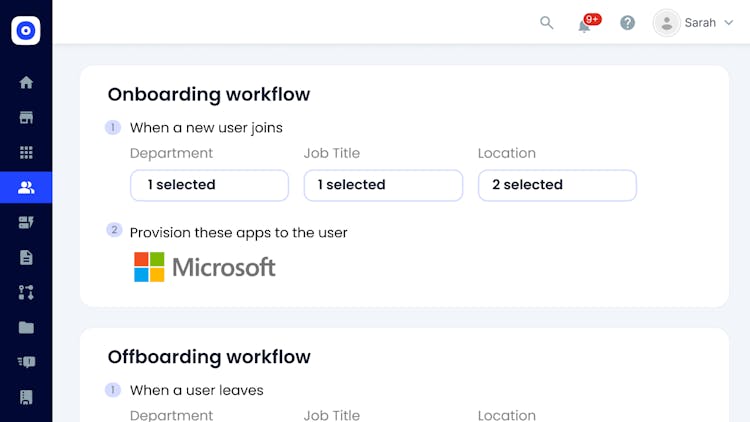Open the document icon in the sidebar
This screenshot has width=750, height=422.
point(26,257)
